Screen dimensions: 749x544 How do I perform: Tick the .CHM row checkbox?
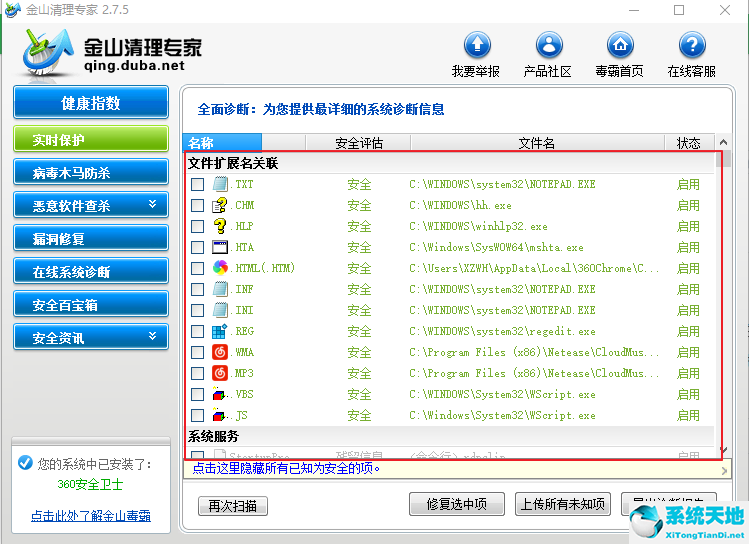click(197, 205)
